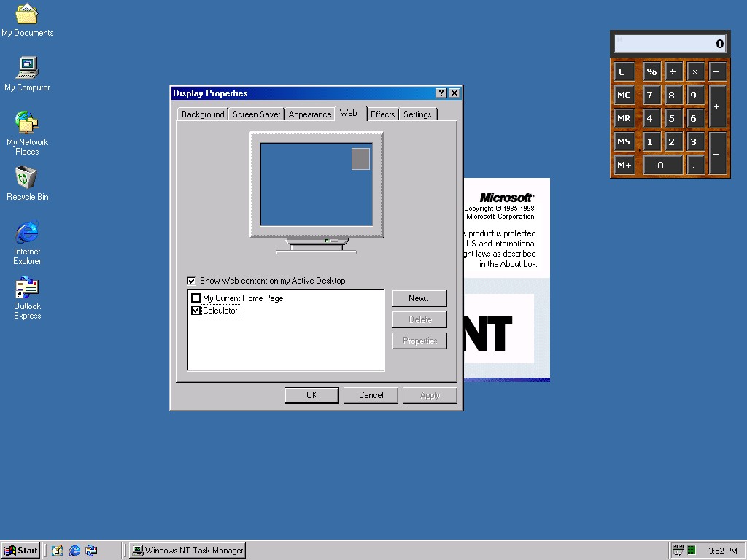
Task: Click Windows NT Task Manager taskbar button
Action: [187, 551]
